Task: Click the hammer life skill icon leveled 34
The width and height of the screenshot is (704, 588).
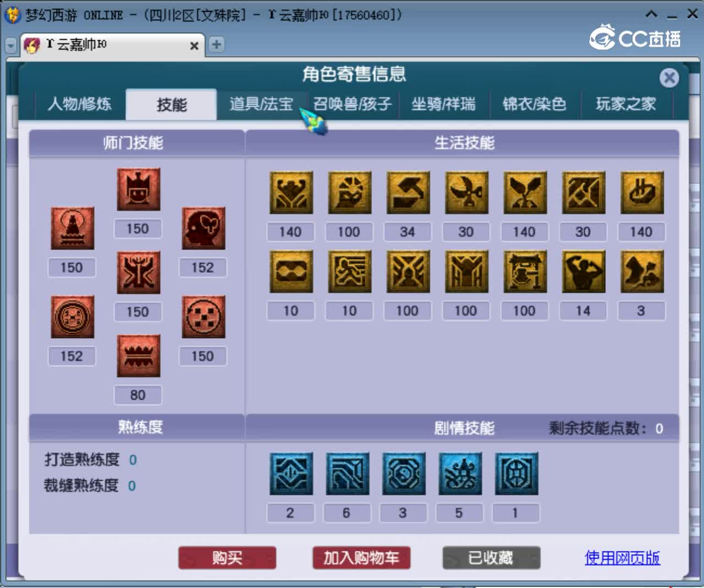Action: coord(408,192)
